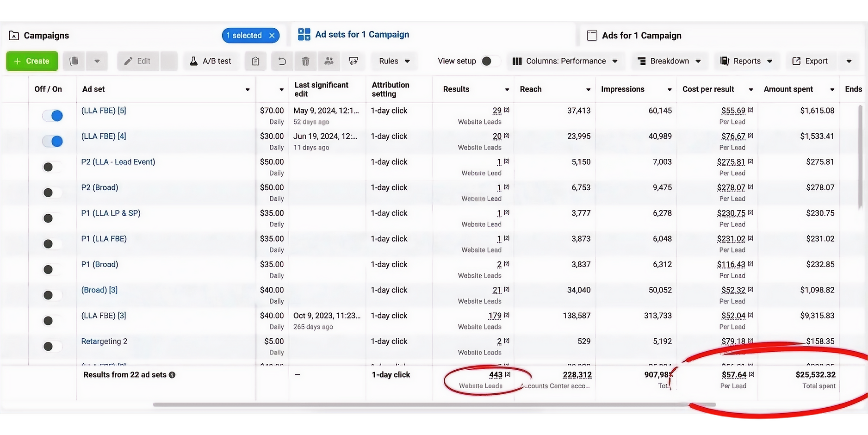Click the 443 total results value

click(496, 375)
